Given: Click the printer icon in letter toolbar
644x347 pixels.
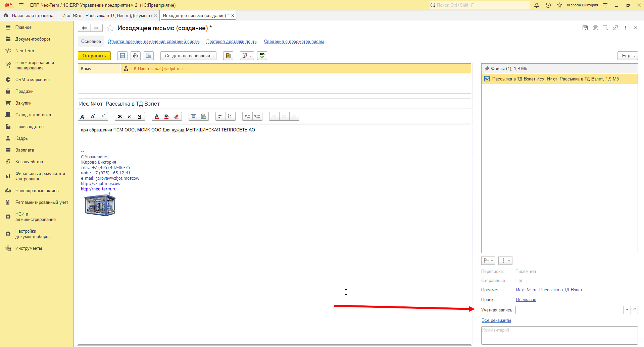Looking at the screenshot, I should point(136,56).
